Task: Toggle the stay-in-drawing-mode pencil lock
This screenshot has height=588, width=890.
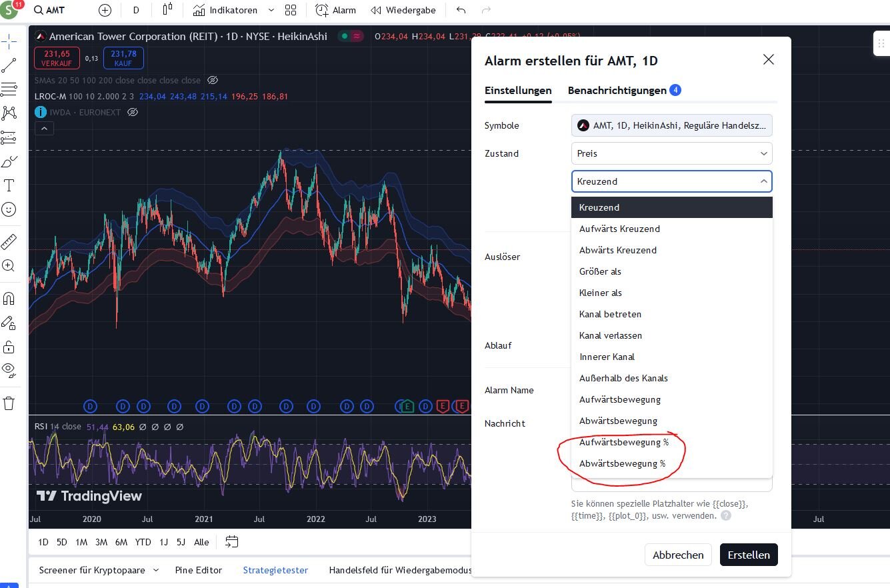Action: (9, 323)
